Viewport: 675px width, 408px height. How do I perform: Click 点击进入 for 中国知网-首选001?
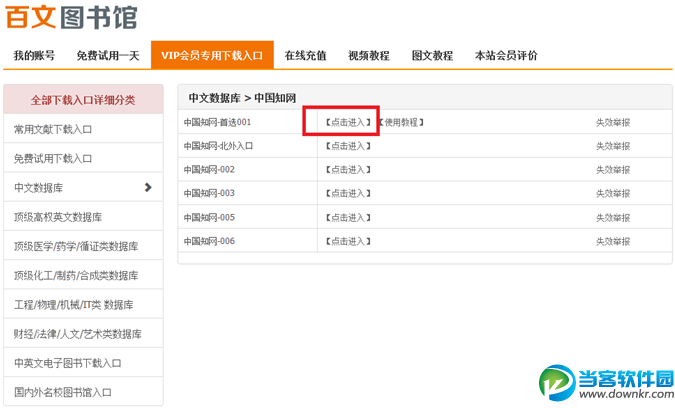click(x=348, y=122)
